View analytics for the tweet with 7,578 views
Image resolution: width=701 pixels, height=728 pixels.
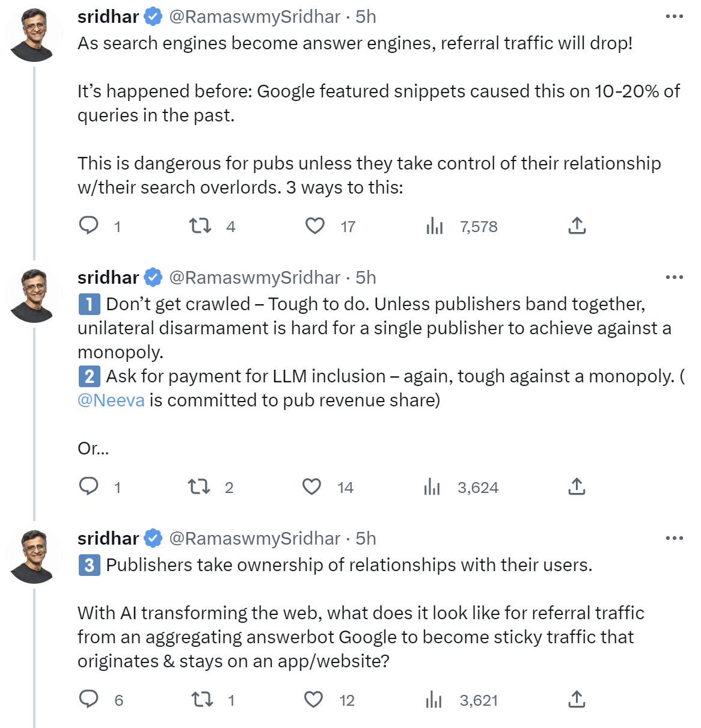[x=434, y=226]
